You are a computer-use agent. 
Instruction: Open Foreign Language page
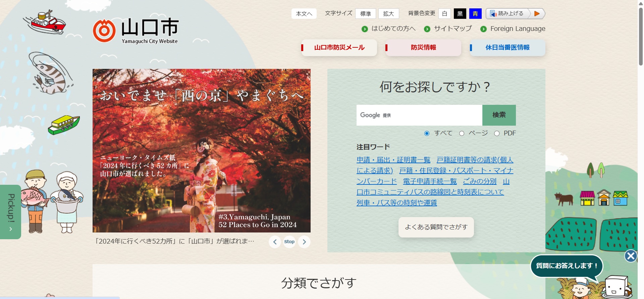click(518, 29)
